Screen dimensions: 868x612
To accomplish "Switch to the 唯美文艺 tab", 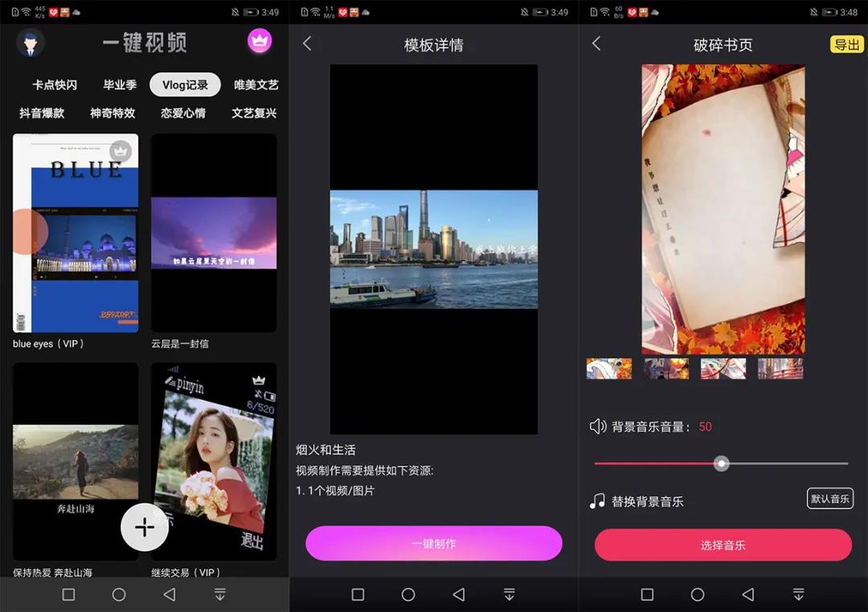I will coord(256,84).
